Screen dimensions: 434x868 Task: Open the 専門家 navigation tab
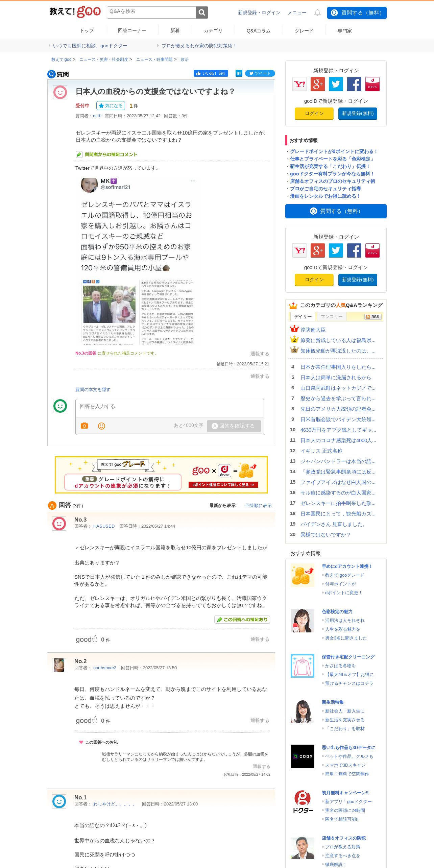pos(345,30)
